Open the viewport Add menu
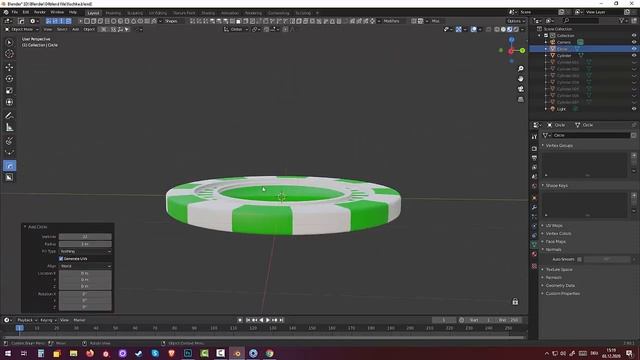The width and height of the screenshot is (640, 360). 76,29
